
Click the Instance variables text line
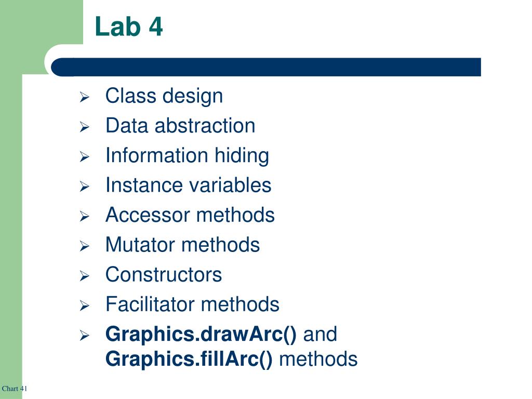188,185
